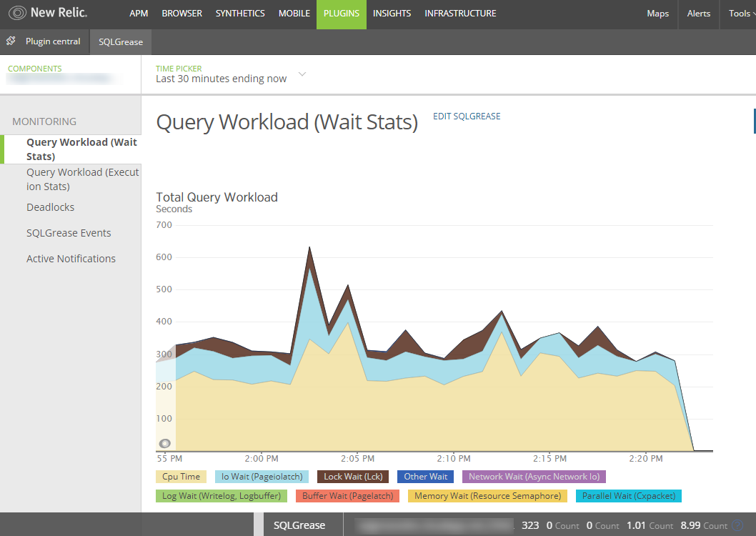Viewport: 756px width, 536px height.
Task: Click the eye icon on the chart
Action: point(164,444)
